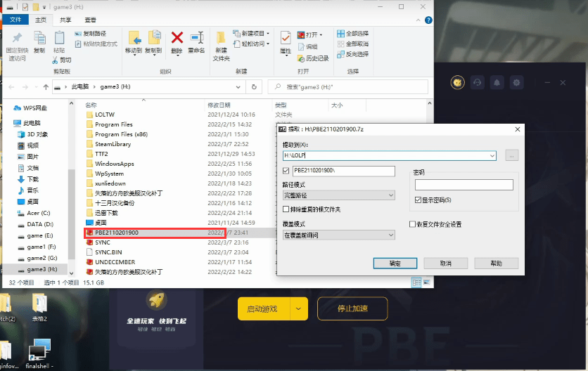
Task: Switch to the 主页 ribbon tab
Action: pyautogui.click(x=41, y=20)
